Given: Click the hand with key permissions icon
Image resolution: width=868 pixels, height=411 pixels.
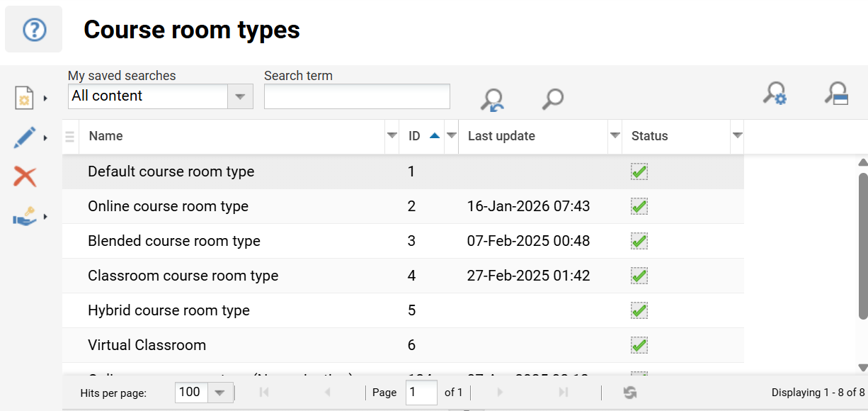Looking at the screenshot, I should click(x=25, y=217).
